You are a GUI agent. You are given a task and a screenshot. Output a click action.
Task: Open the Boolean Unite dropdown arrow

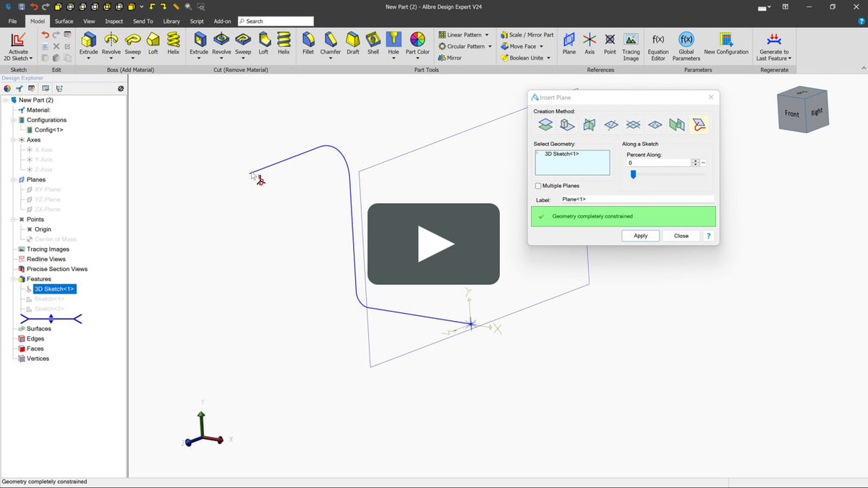(548, 58)
